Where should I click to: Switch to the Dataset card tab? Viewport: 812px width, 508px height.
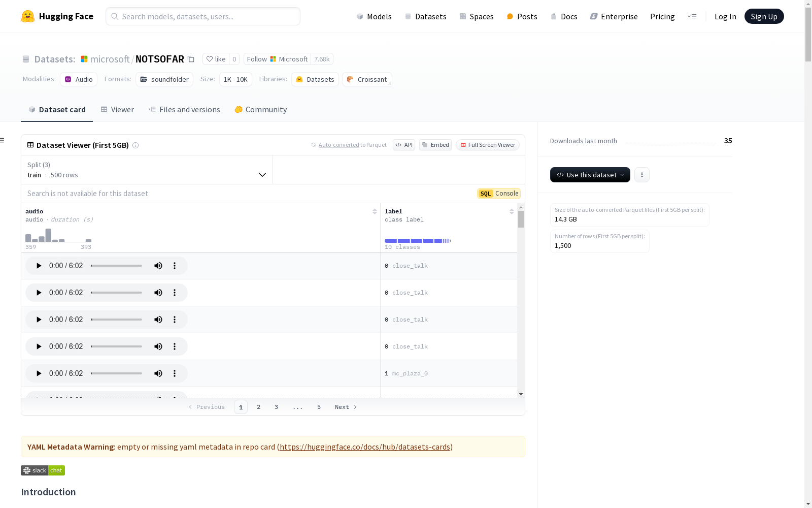pos(57,110)
